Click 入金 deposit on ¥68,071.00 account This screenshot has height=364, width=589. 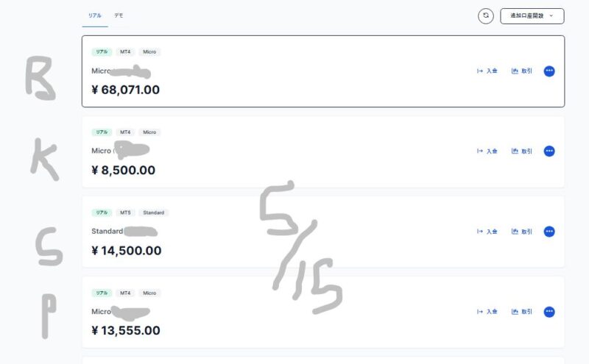pos(487,71)
